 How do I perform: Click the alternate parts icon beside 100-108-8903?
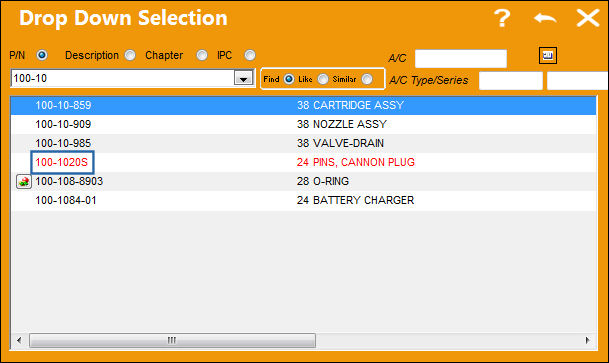[24, 181]
